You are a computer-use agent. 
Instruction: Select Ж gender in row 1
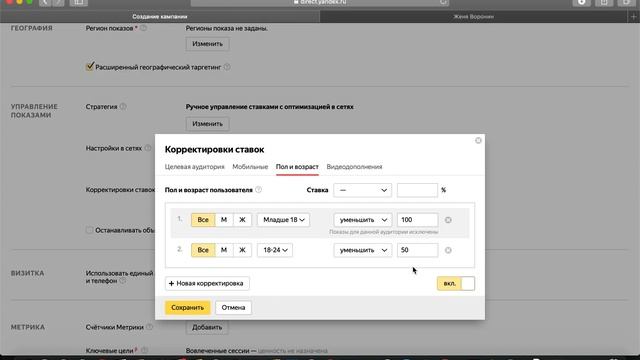(242, 220)
